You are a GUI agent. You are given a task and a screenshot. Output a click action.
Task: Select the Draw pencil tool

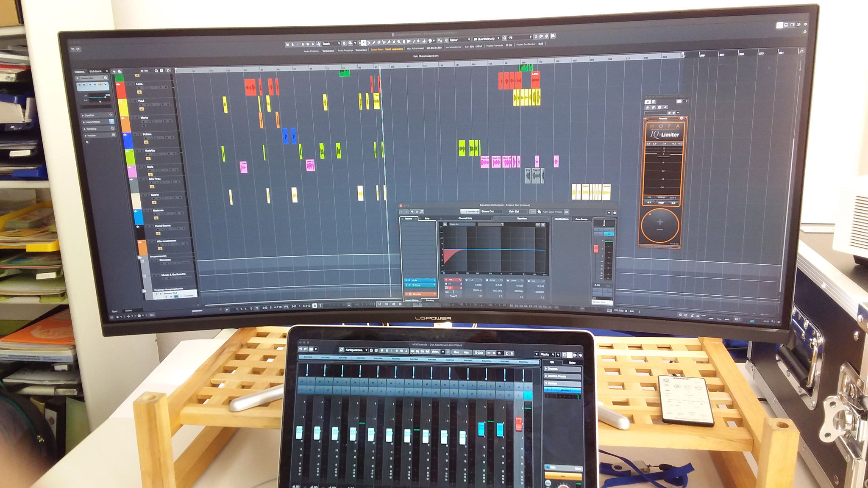[x=374, y=42]
